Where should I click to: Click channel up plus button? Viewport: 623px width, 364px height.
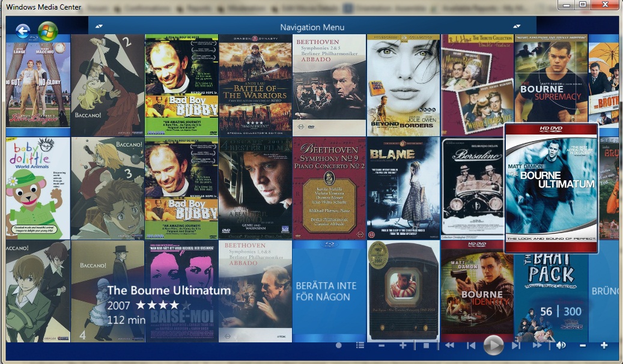[x=403, y=345]
